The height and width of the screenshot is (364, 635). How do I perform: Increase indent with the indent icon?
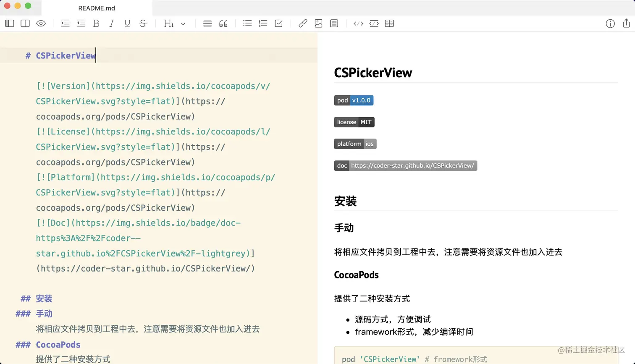(65, 24)
